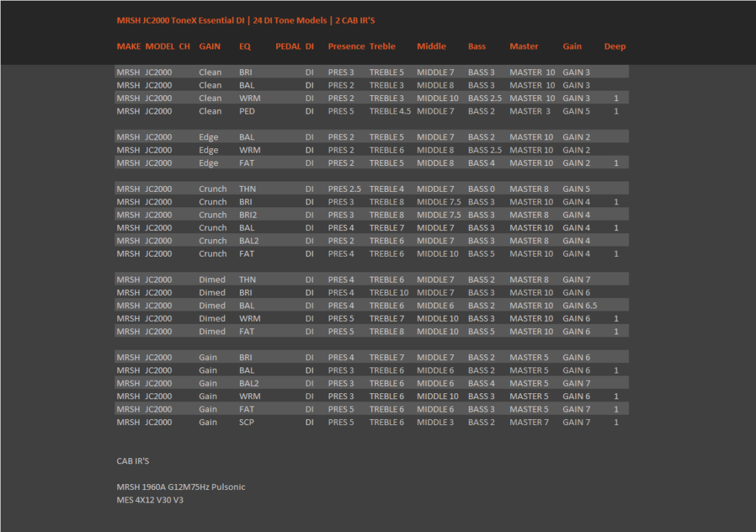Image resolution: width=756 pixels, height=532 pixels.
Task: Click BASS 2.5 in the Edge WRM row
Action: (x=485, y=151)
